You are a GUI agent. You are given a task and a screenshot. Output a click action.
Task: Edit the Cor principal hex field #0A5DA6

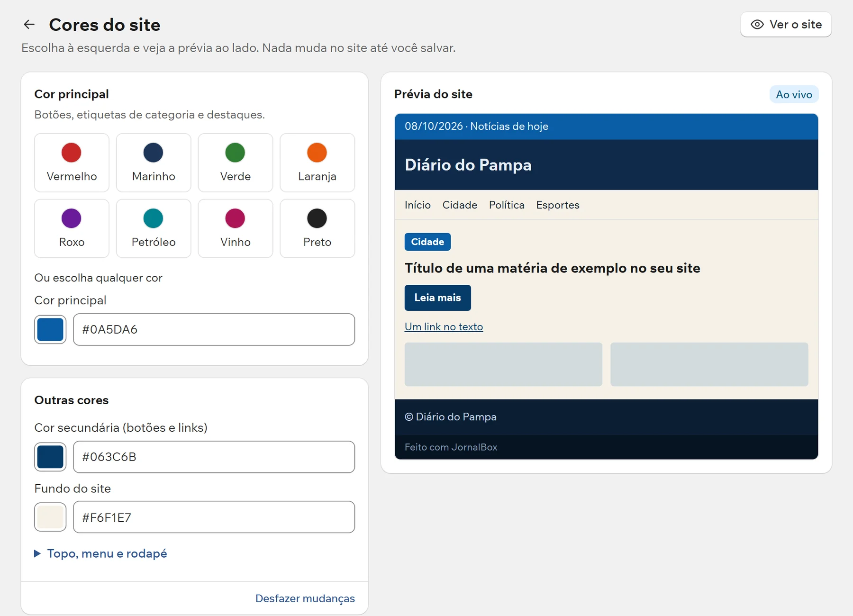(x=214, y=329)
